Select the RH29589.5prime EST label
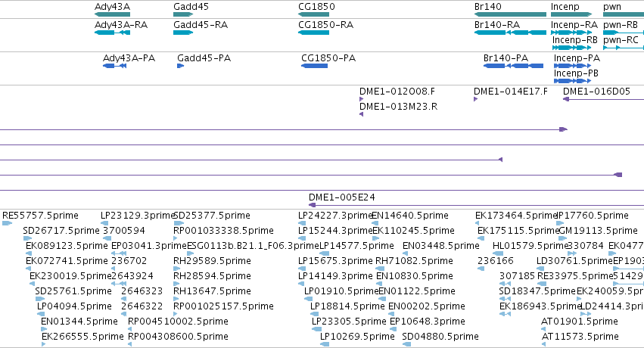Image resolution: width=644 pixels, height=348 pixels. [212, 260]
